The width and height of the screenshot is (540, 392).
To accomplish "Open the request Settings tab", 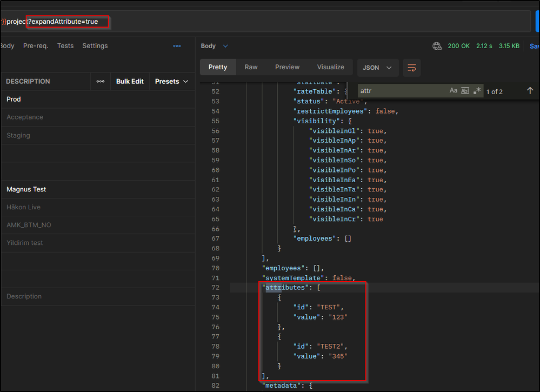I will pyautogui.click(x=95, y=46).
